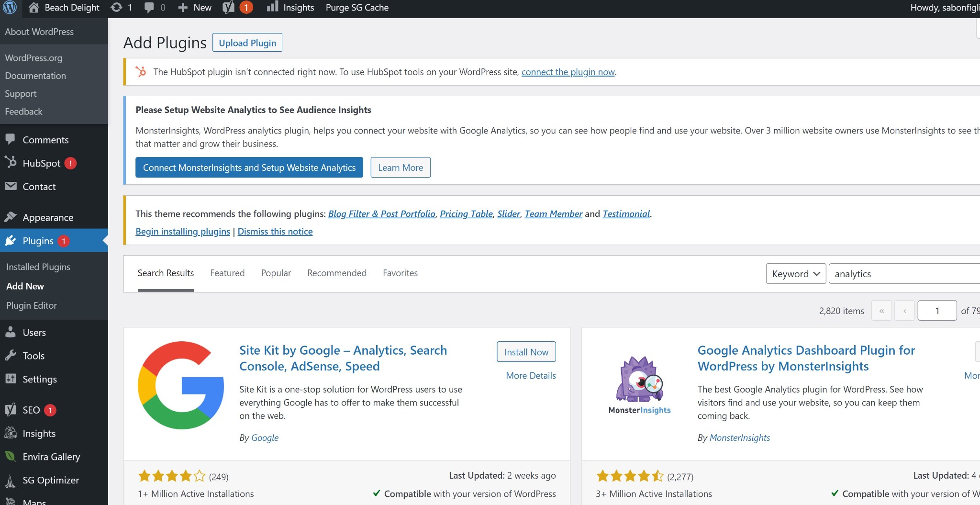The image size is (980, 505).
Task: Switch to the Recommended tab
Action: click(337, 273)
